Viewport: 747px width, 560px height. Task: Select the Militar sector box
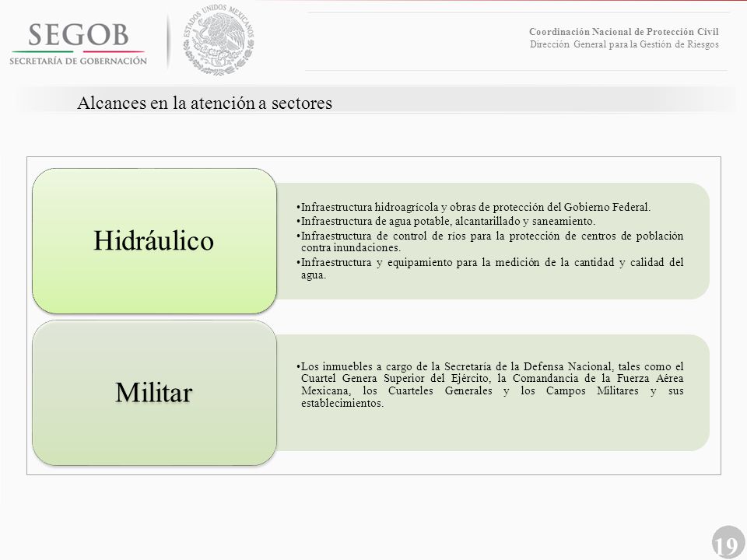(x=154, y=392)
